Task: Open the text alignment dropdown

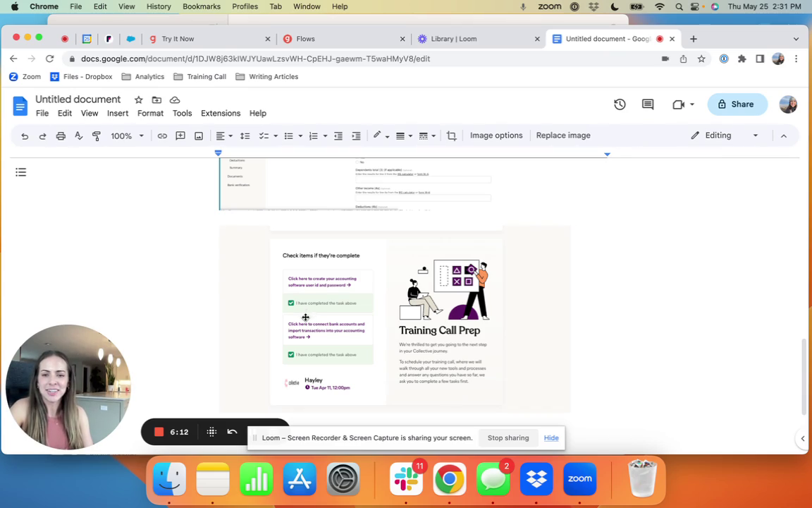Action: click(x=223, y=135)
